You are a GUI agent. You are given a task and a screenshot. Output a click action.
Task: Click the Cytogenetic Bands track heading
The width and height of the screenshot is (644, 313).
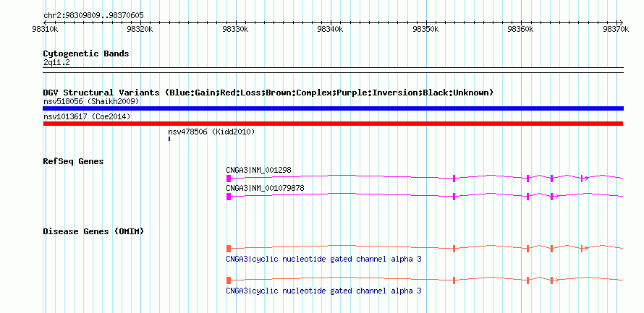pyautogui.click(x=86, y=53)
